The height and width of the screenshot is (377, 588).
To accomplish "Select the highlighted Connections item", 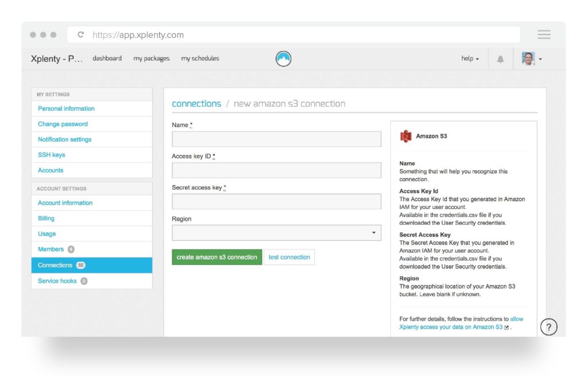I will [x=92, y=265].
